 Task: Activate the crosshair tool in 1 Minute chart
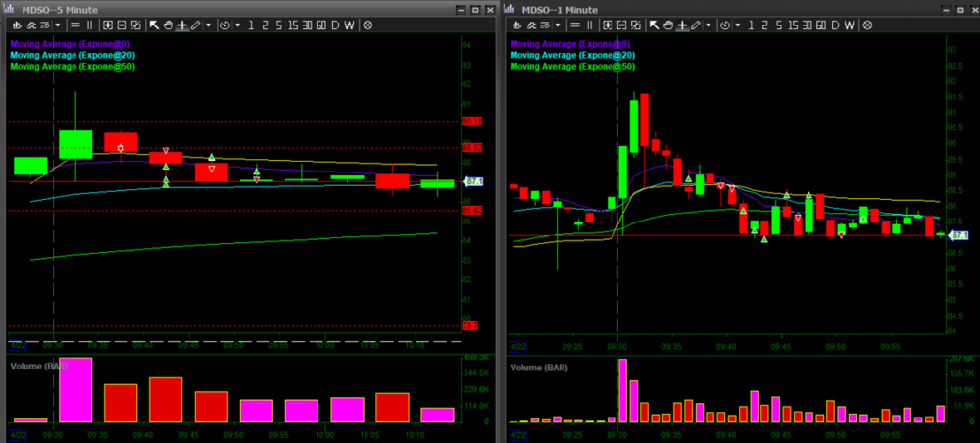click(x=682, y=25)
